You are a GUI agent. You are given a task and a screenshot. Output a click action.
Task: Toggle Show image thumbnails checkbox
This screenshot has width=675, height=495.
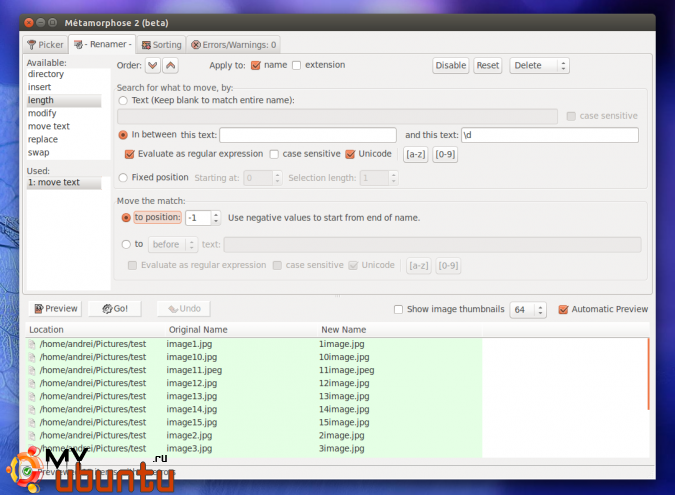399,309
